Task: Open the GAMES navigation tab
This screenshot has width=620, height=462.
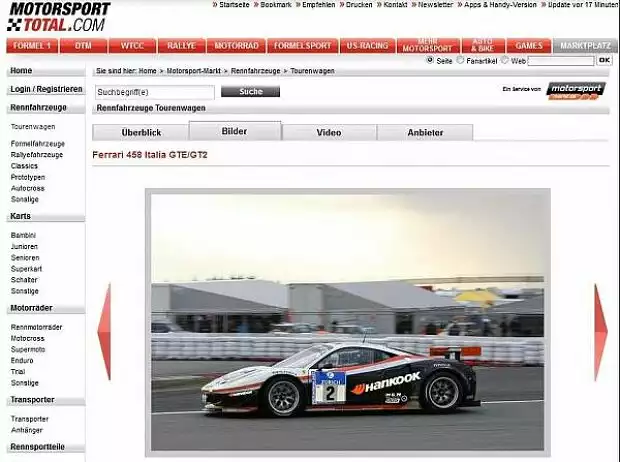Action: click(x=529, y=46)
